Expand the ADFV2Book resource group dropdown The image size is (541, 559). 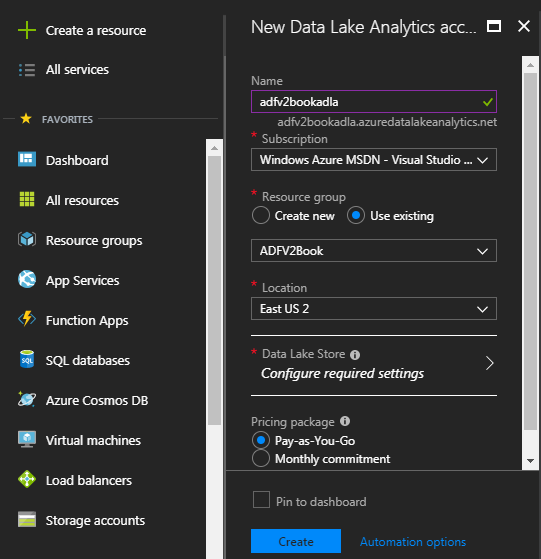373,251
